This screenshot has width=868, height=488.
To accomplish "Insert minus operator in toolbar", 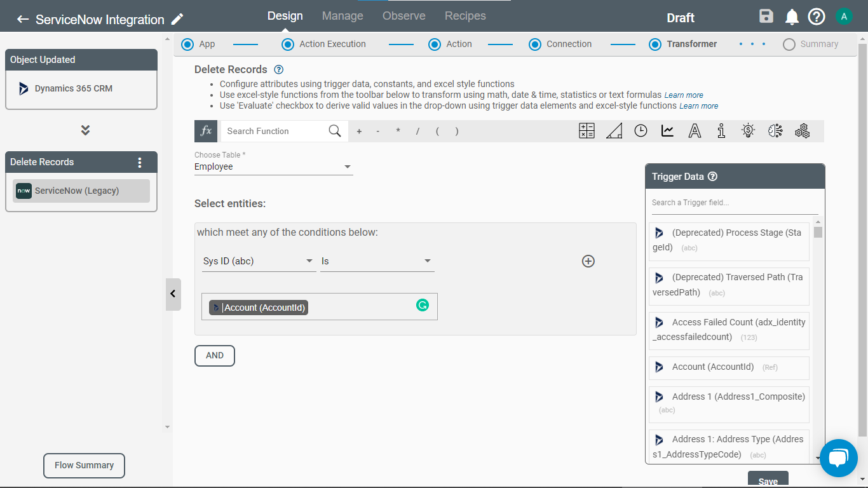I will click(x=378, y=132).
